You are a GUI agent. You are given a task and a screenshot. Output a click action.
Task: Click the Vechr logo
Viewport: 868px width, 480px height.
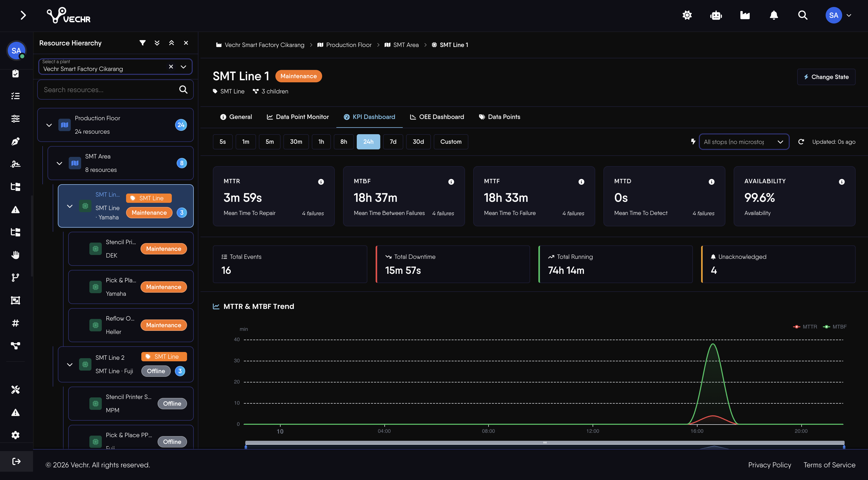pos(69,15)
